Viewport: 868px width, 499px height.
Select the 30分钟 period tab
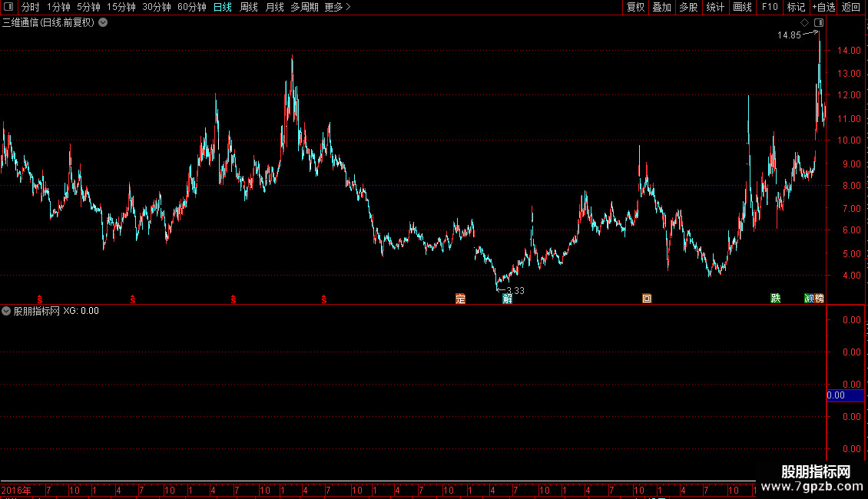click(156, 7)
